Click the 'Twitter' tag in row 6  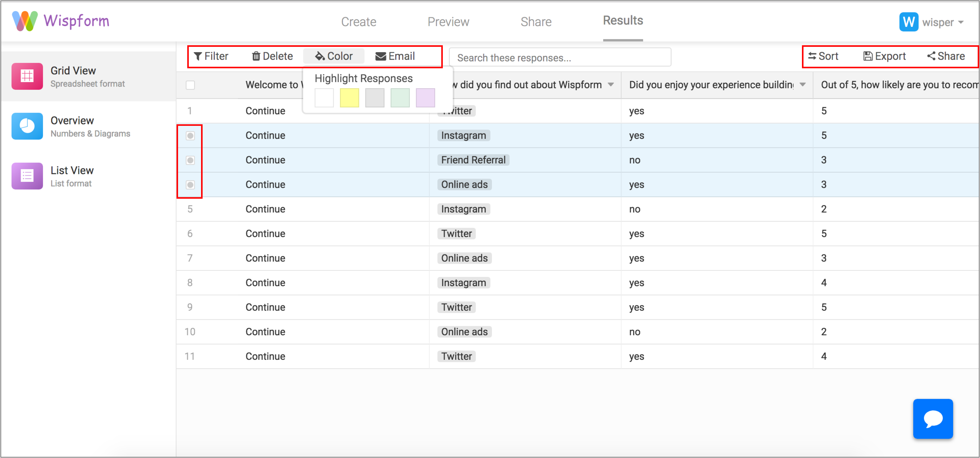(x=456, y=234)
